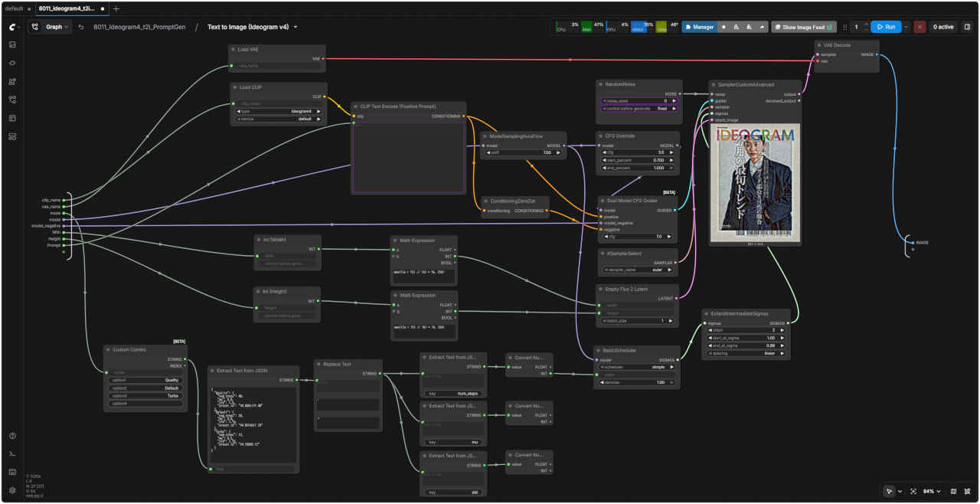Click the share arrow icon beside Manager
This screenshot has height=504, width=980.
pyautogui.click(x=761, y=27)
